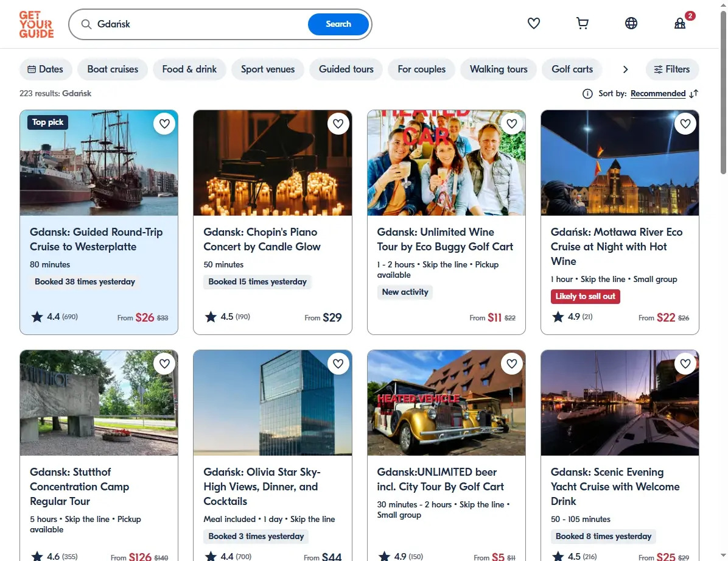Open UNLIMITED beer incl. City Tour title
The height and width of the screenshot is (561, 728).
pyautogui.click(x=440, y=479)
